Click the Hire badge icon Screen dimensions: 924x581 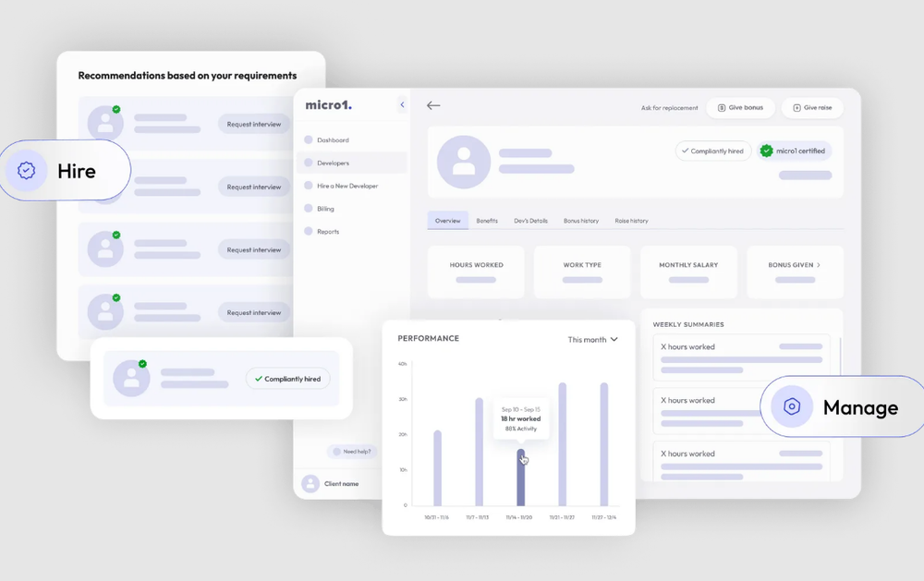pyautogui.click(x=26, y=171)
